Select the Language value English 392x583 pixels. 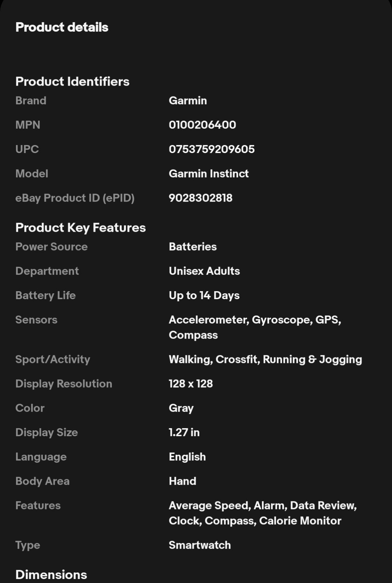click(187, 457)
